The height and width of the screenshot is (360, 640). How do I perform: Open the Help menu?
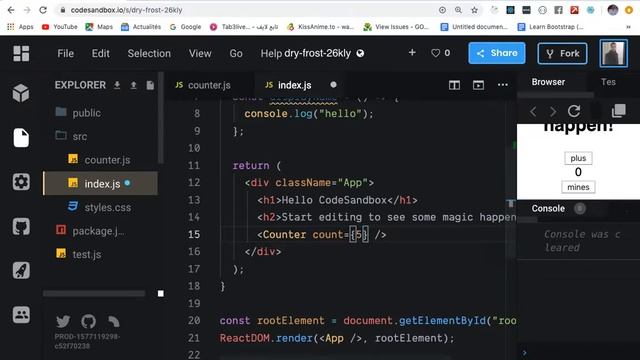(271, 53)
